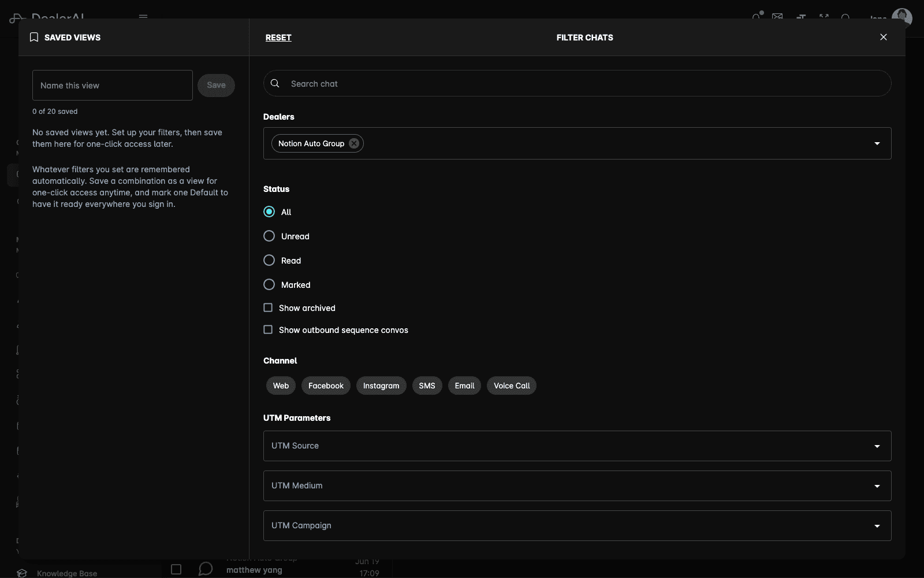Open Knowledge Base in the sidebar
Viewport: 924px width, 578px height.
coord(67,573)
